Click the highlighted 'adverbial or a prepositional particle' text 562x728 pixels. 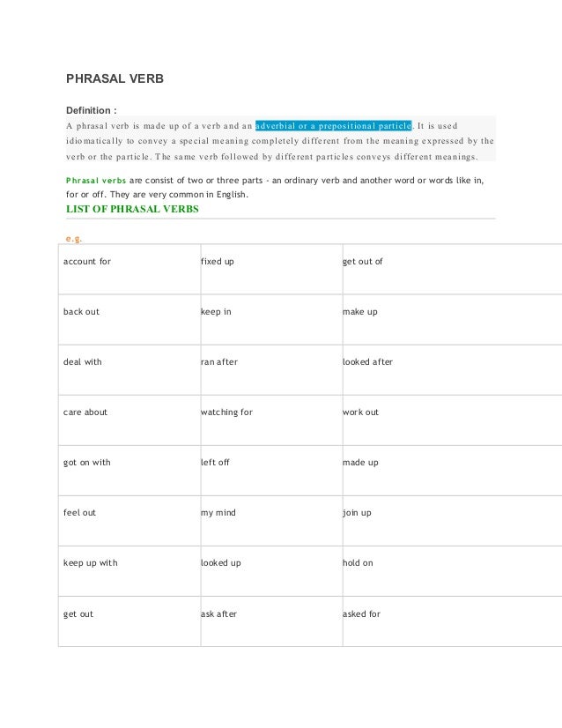point(333,126)
